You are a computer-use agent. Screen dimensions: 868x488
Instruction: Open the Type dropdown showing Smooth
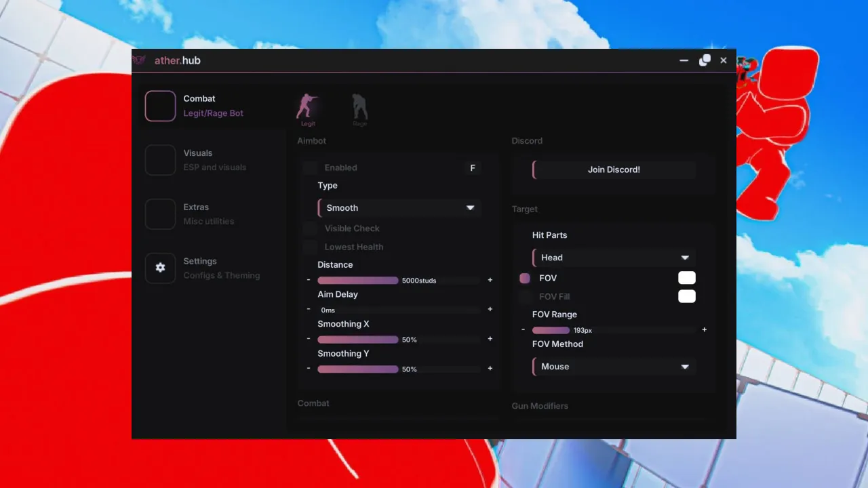[x=399, y=208]
